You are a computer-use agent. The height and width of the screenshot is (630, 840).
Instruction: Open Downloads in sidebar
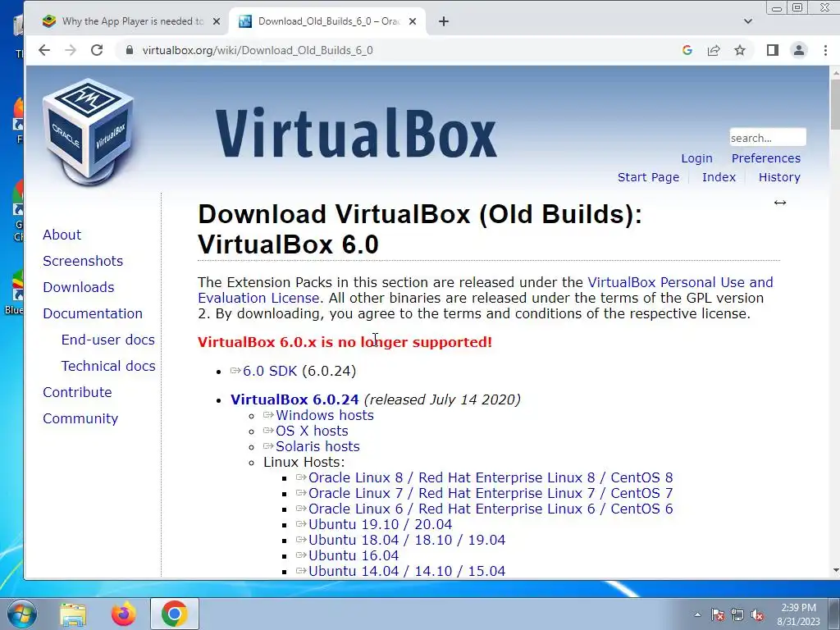coord(79,287)
